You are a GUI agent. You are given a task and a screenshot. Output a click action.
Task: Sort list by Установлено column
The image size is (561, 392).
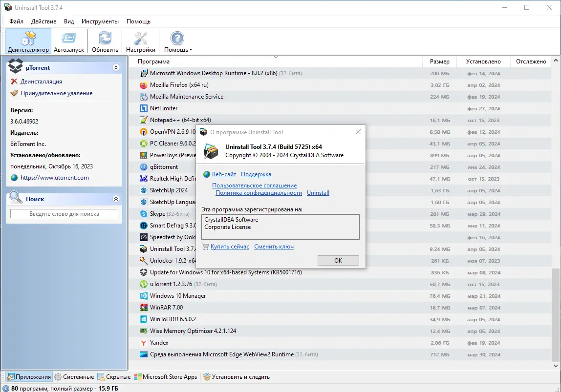(x=483, y=62)
